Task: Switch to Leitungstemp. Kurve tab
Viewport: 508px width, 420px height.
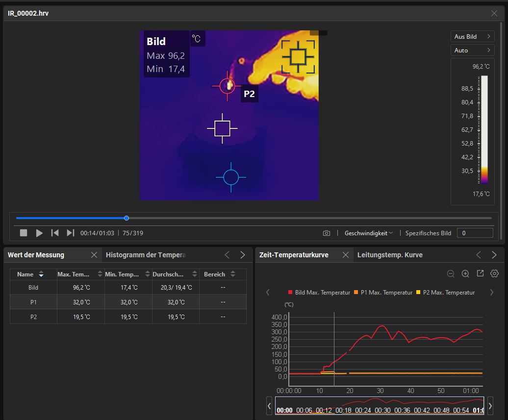Action: (x=390, y=255)
